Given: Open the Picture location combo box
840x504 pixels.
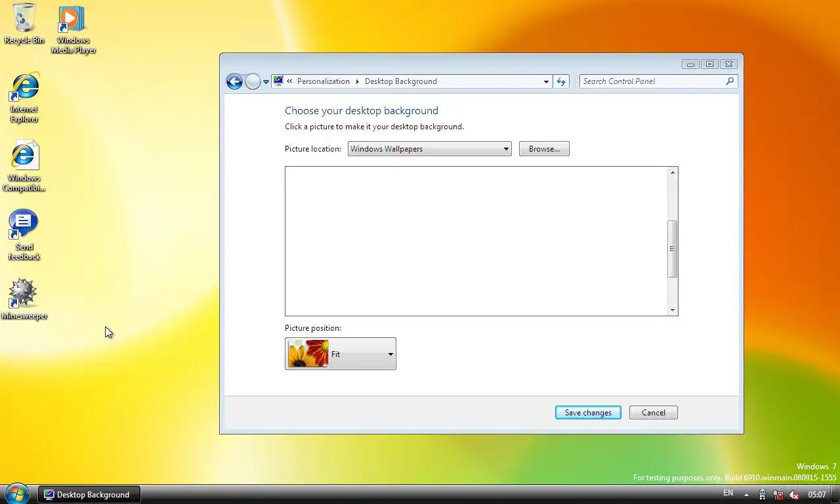Looking at the screenshot, I should (x=430, y=149).
